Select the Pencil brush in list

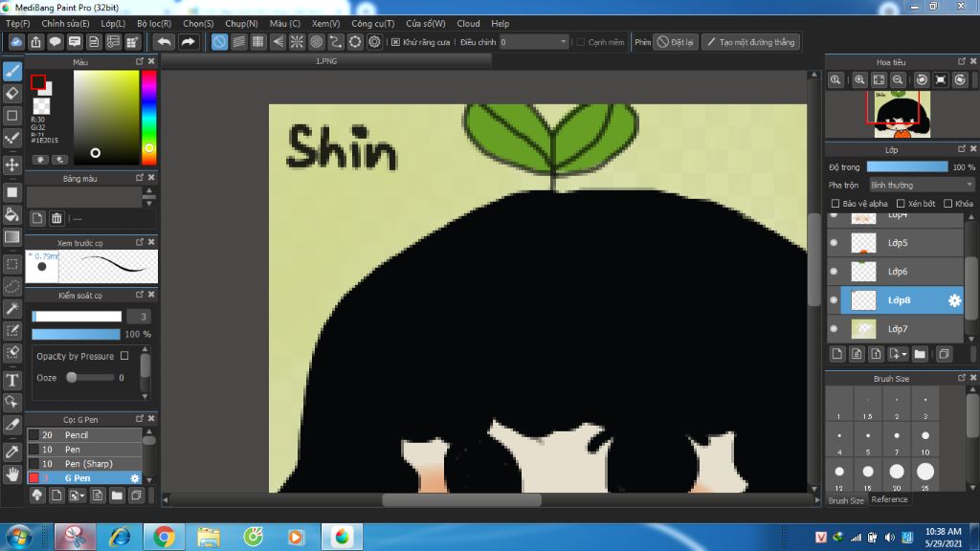84,435
